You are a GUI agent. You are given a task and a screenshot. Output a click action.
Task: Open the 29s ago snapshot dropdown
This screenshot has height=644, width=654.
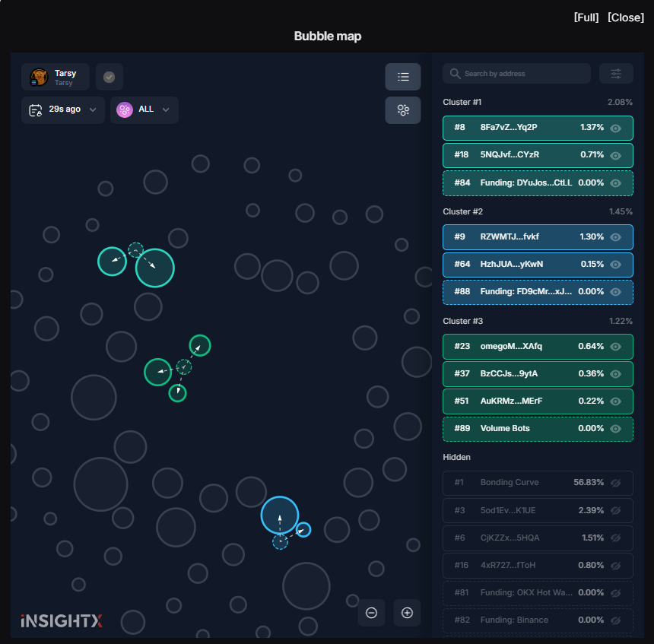click(x=63, y=110)
